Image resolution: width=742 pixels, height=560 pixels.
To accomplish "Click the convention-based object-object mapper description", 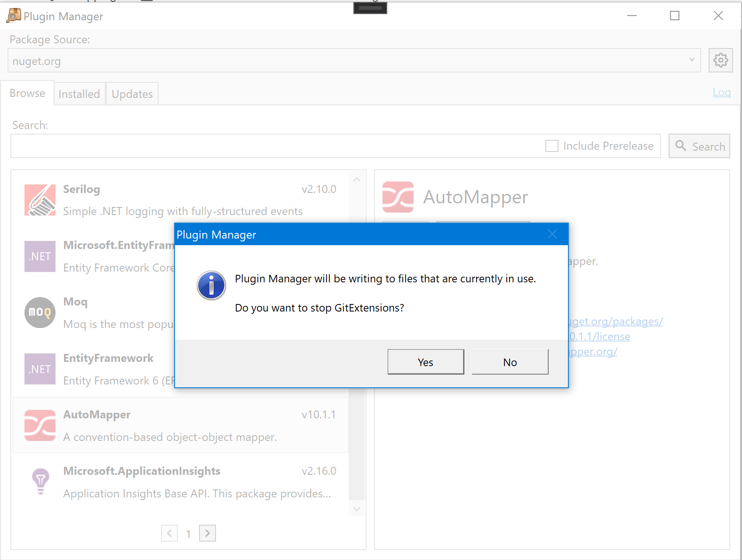I will [170, 437].
